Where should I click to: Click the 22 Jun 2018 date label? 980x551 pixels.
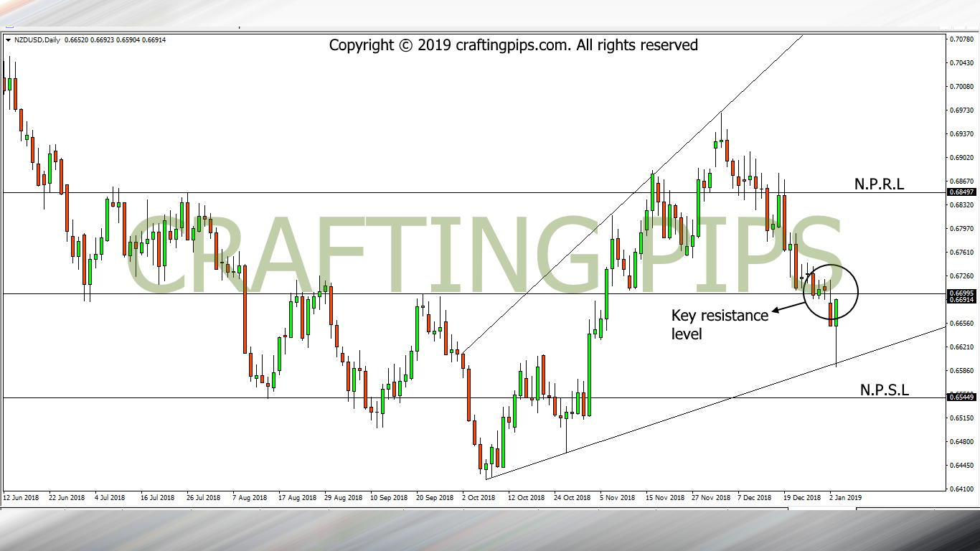point(67,496)
